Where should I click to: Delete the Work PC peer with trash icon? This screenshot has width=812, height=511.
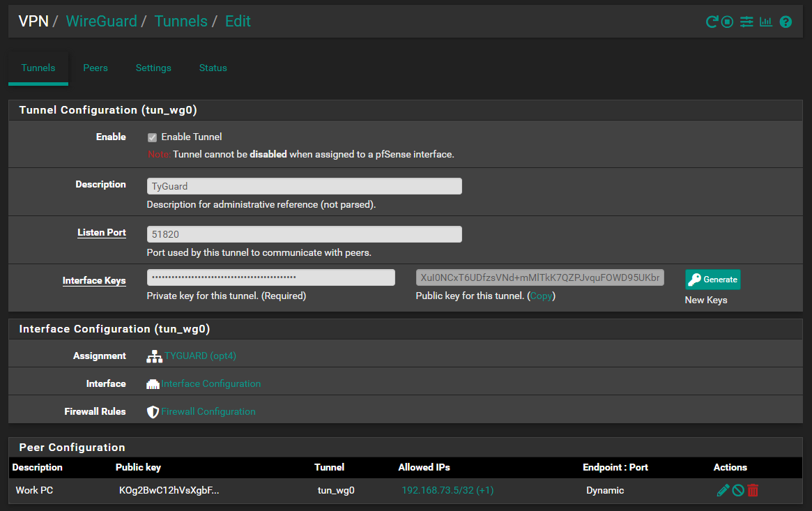click(753, 490)
